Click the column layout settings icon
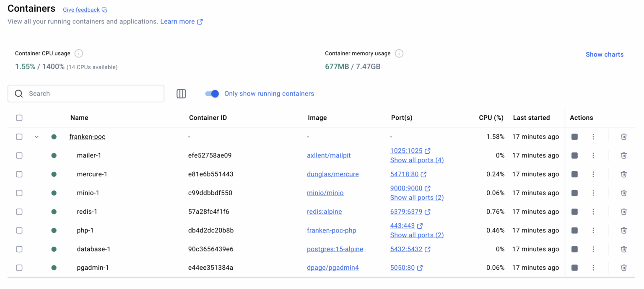 (x=181, y=94)
